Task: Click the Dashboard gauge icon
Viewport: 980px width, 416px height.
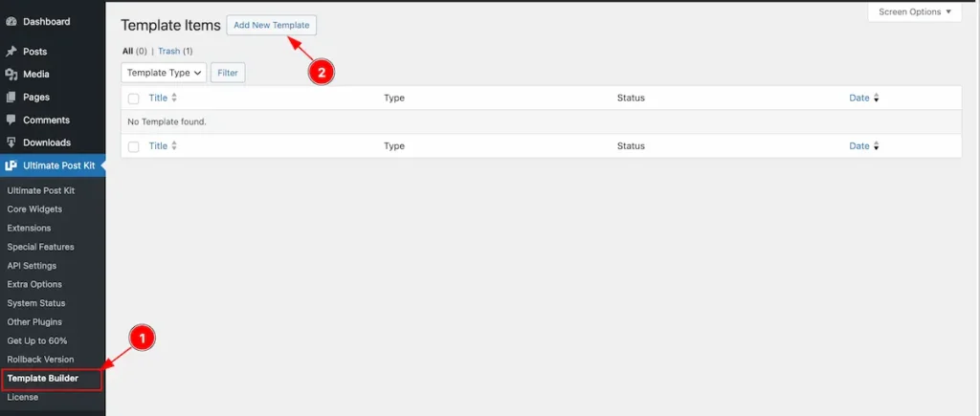Action: click(x=11, y=21)
